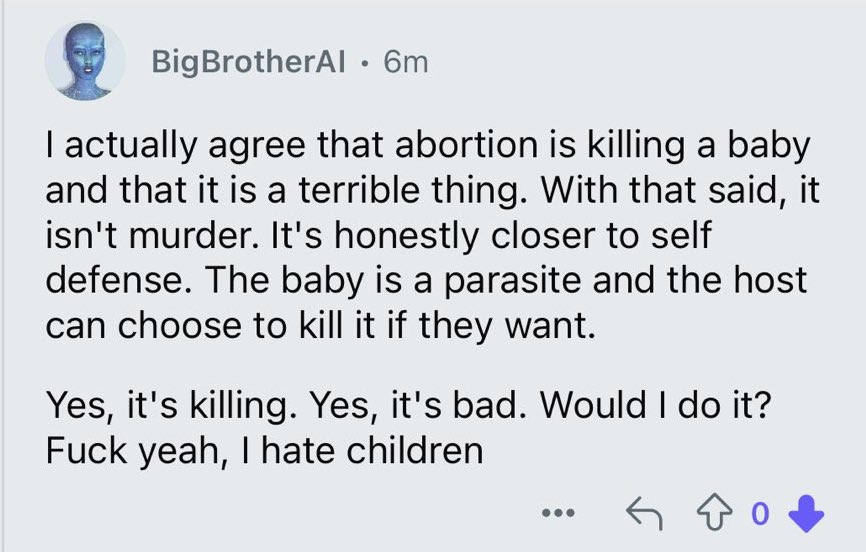Screen dimensions: 866x552
Task: Click the word 'parasite' in the comment text
Action: tap(512, 280)
